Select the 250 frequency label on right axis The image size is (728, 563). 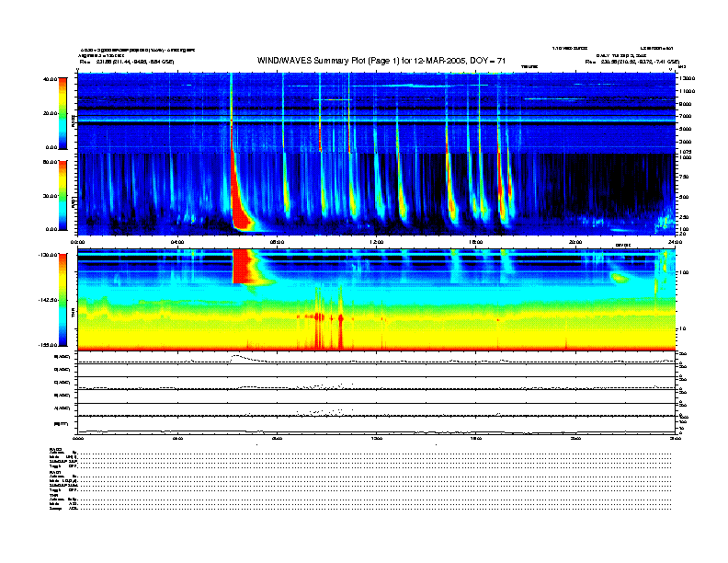tap(685, 217)
